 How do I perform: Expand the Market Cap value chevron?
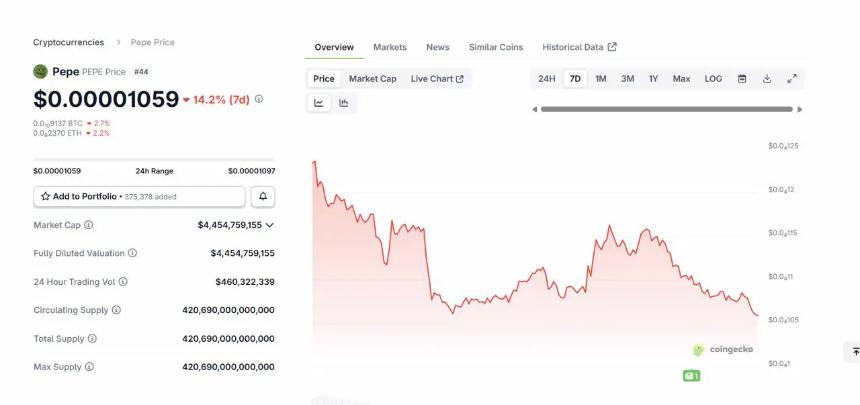click(270, 225)
